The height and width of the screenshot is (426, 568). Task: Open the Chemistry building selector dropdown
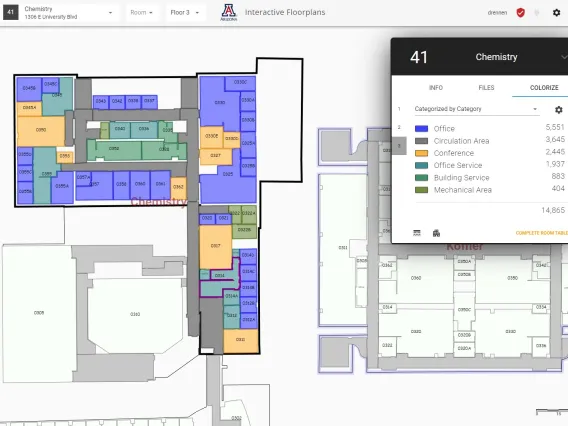68,12
